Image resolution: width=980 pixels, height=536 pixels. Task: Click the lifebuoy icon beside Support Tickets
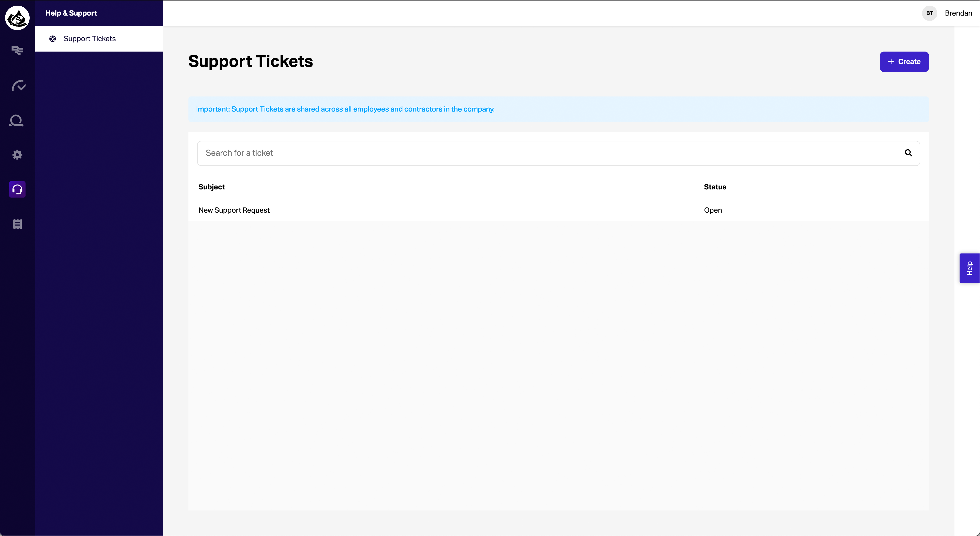(x=53, y=39)
